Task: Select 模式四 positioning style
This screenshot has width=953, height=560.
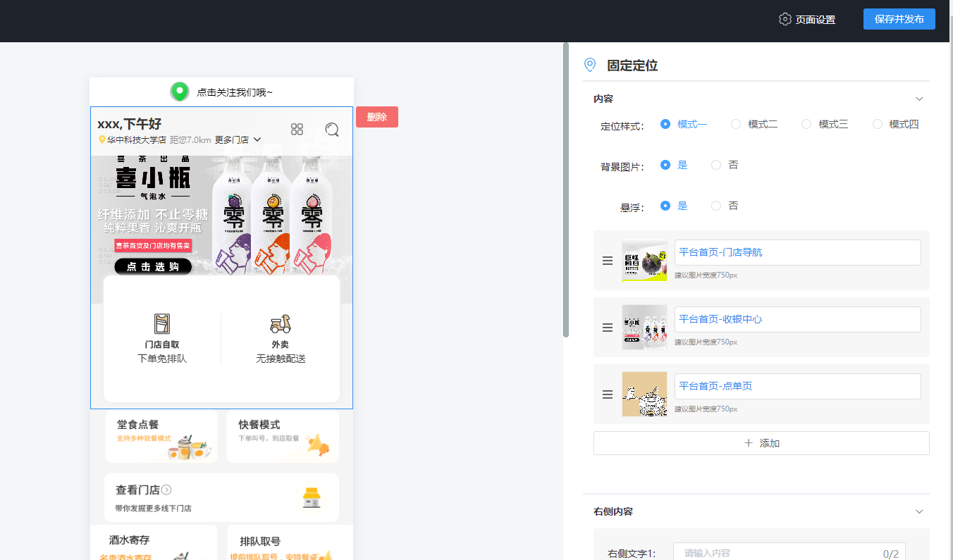Action: pyautogui.click(x=896, y=124)
